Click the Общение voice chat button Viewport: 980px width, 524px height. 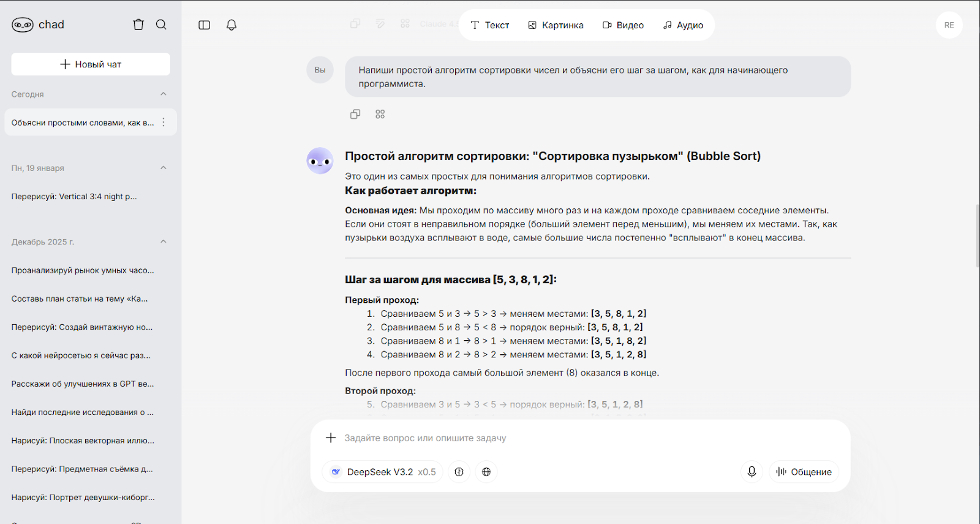coord(804,472)
